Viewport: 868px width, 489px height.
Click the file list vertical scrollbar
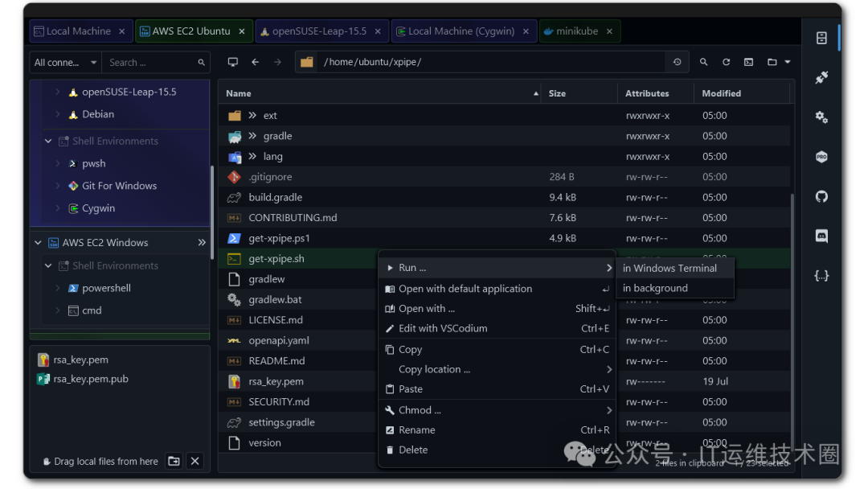click(792, 321)
